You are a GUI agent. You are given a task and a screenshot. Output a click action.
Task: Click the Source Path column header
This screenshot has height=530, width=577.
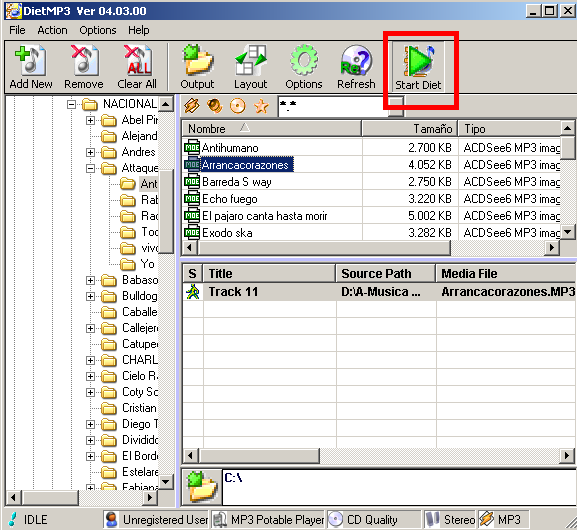(x=386, y=273)
